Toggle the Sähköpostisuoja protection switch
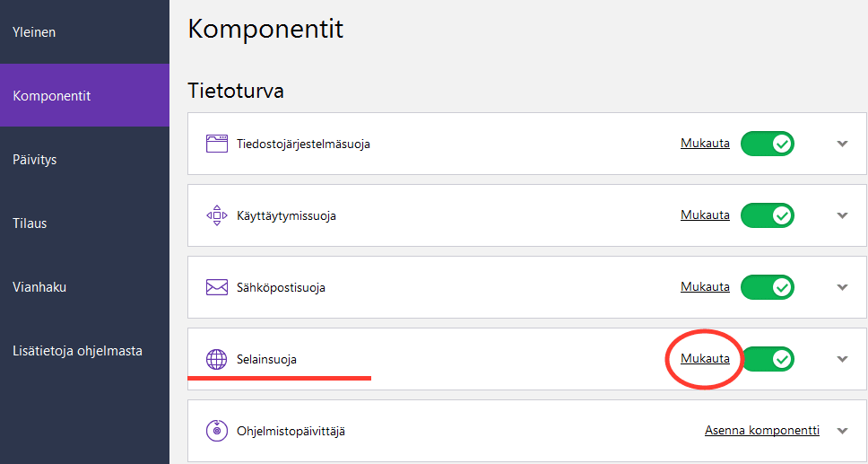The image size is (868, 464). (768, 287)
